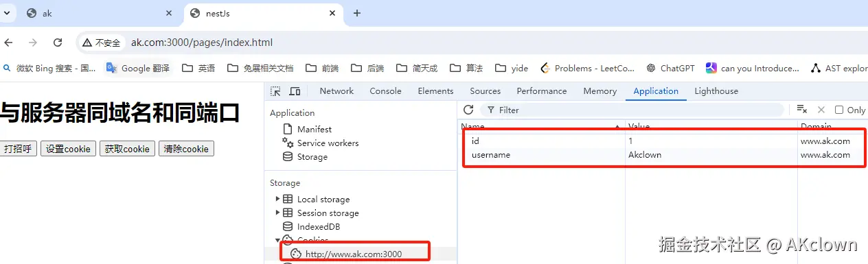Expand the Session storage tree node
The height and width of the screenshot is (264, 868).
[277, 213]
